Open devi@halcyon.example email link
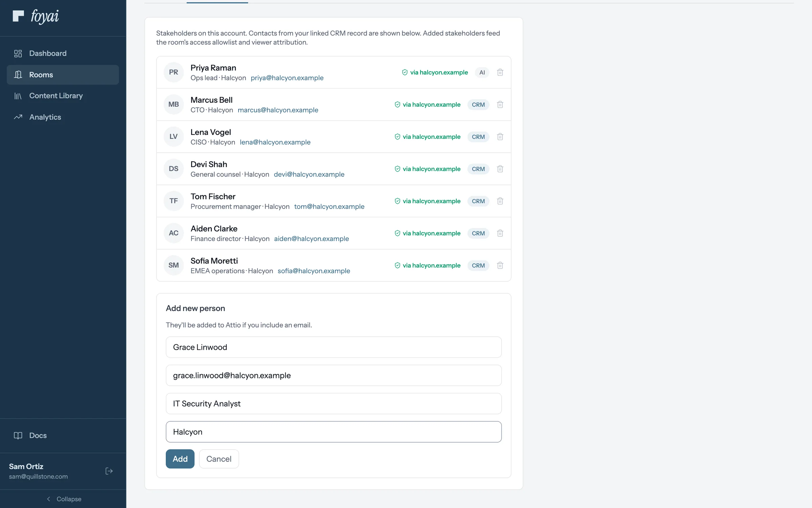812x508 pixels. pyautogui.click(x=309, y=174)
